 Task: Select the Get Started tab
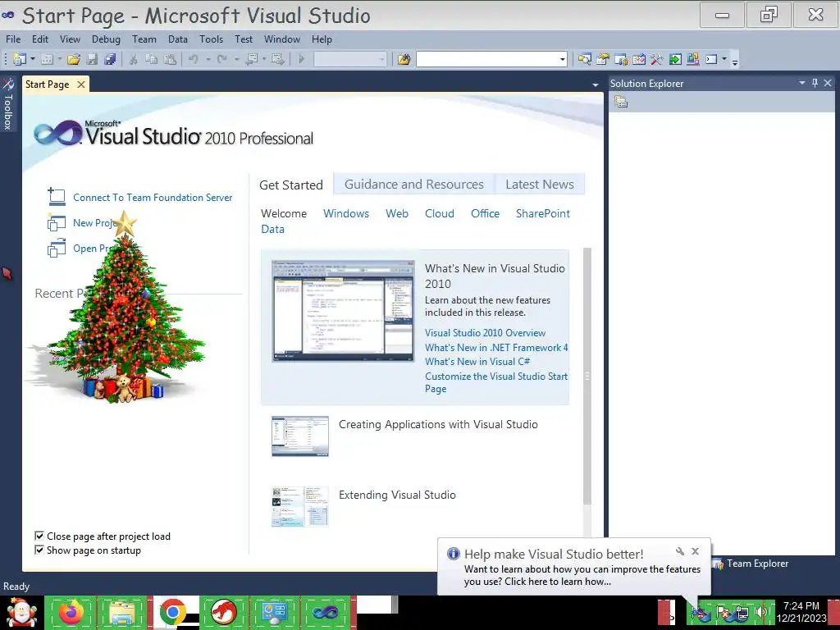[291, 185]
